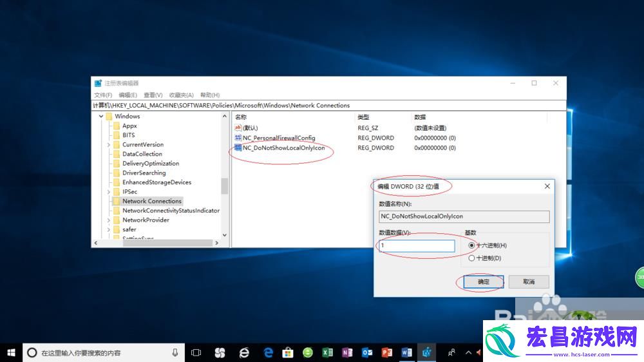The width and height of the screenshot is (644, 362).
Task: Open PowerPoint from the taskbar
Action: click(387, 352)
